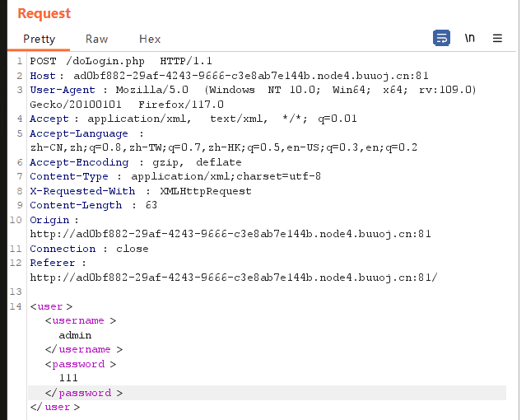This screenshot has width=526, height=420.
Task: Toggle the word wrap icon
Action: [x=442, y=38]
